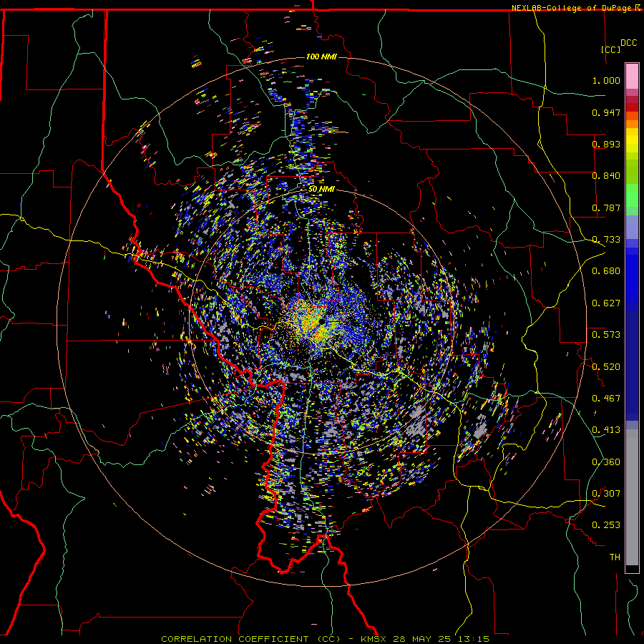
Task: Click the pink top segment of the color bar
Action: 632,76
